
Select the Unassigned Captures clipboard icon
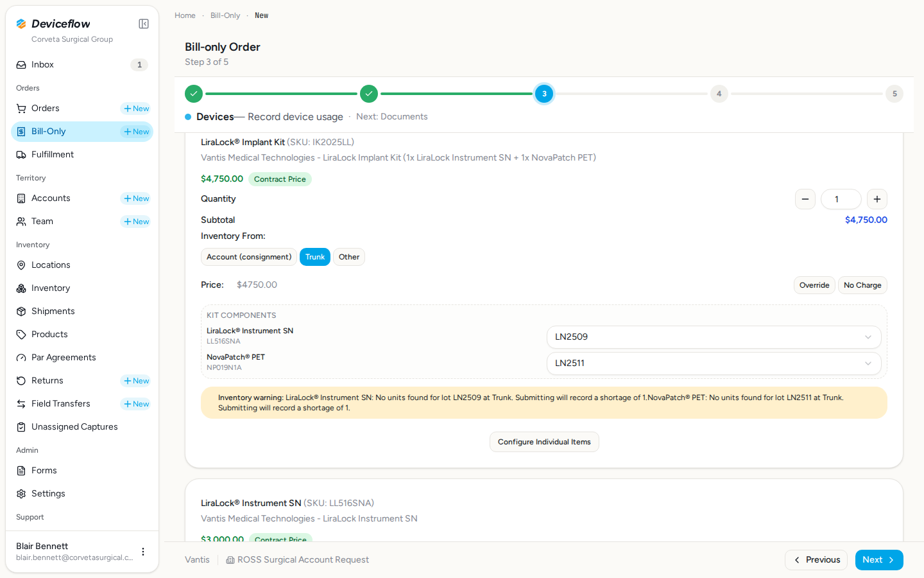click(x=21, y=427)
